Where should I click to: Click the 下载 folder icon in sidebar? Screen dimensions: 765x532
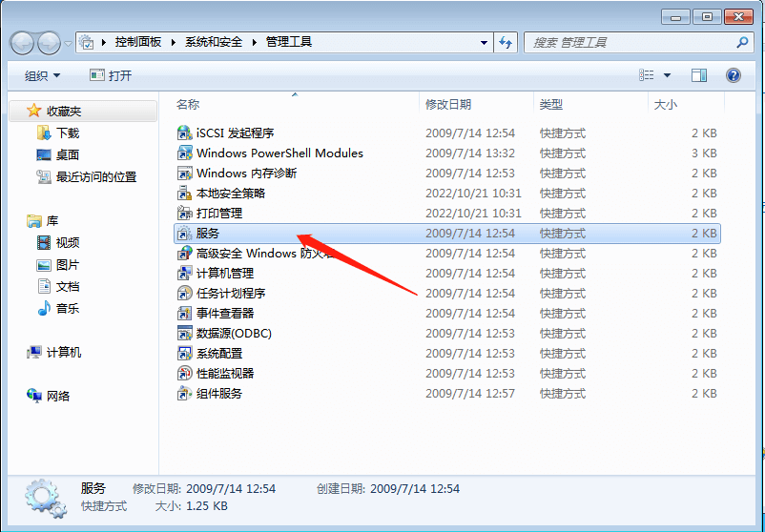coord(44,133)
